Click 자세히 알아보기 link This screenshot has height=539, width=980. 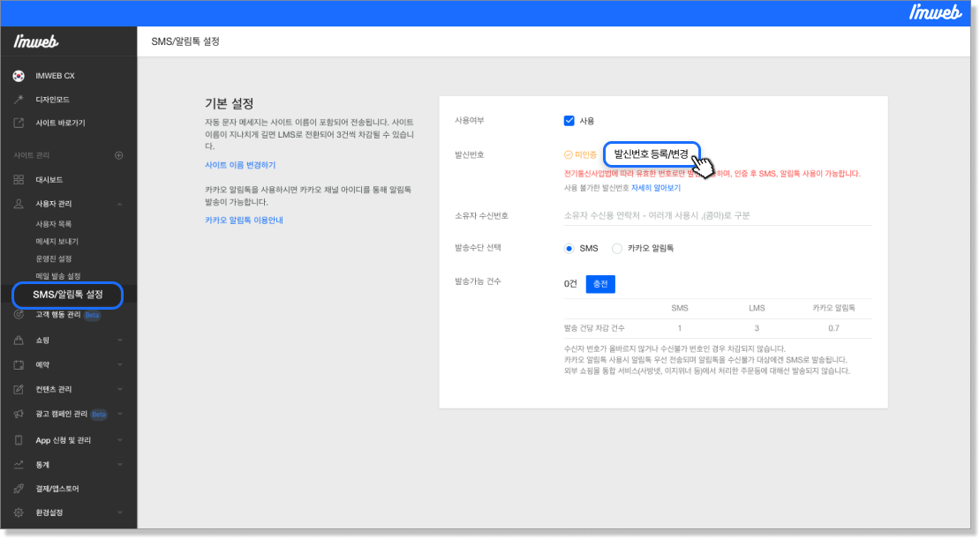(x=656, y=188)
